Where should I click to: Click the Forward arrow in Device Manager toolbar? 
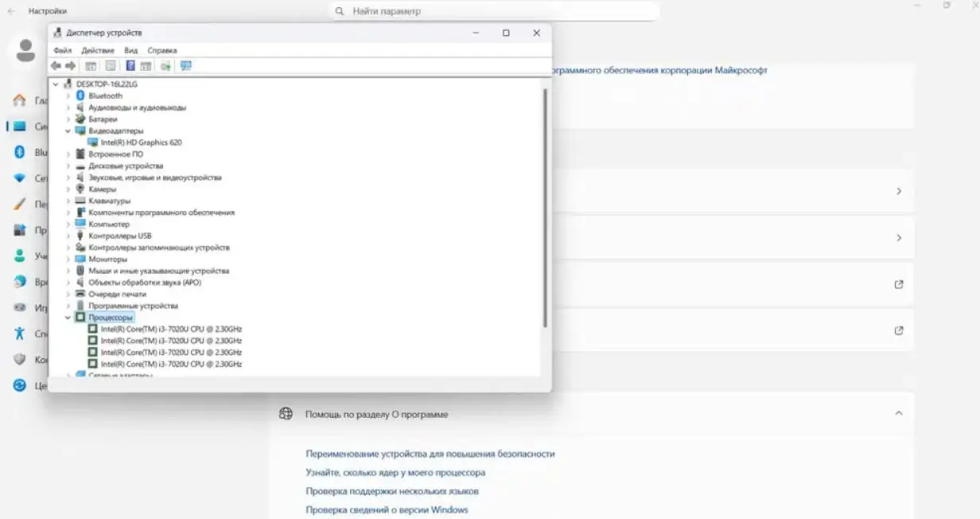[x=70, y=66]
